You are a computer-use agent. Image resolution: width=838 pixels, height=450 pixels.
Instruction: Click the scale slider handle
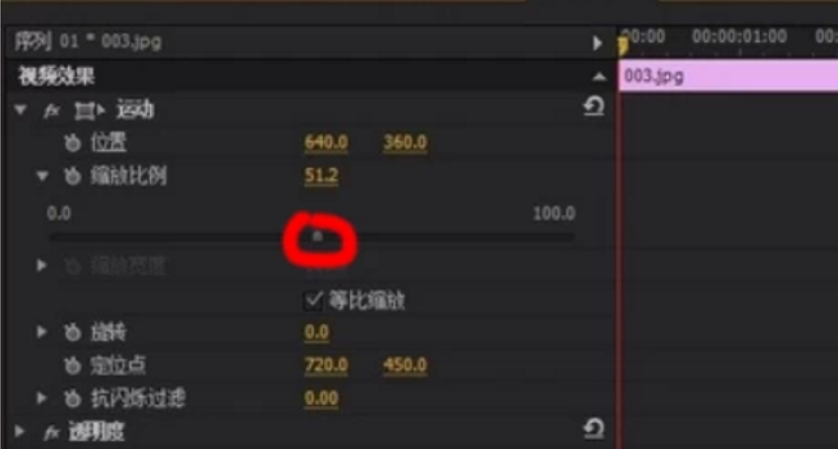pos(317,236)
